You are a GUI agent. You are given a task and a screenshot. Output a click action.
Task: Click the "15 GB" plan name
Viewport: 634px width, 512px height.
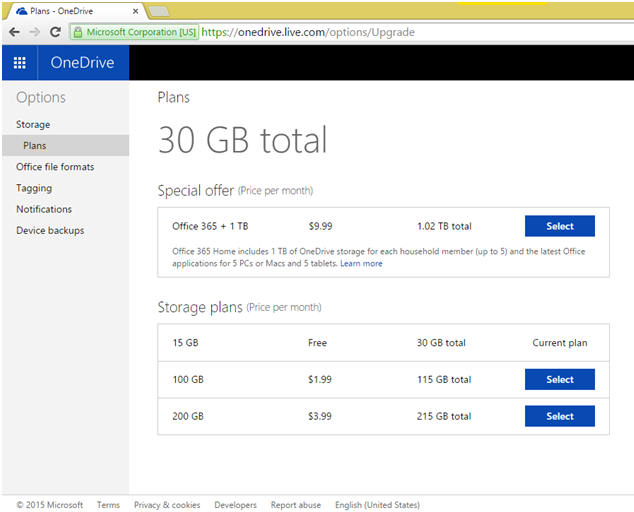coord(185,343)
